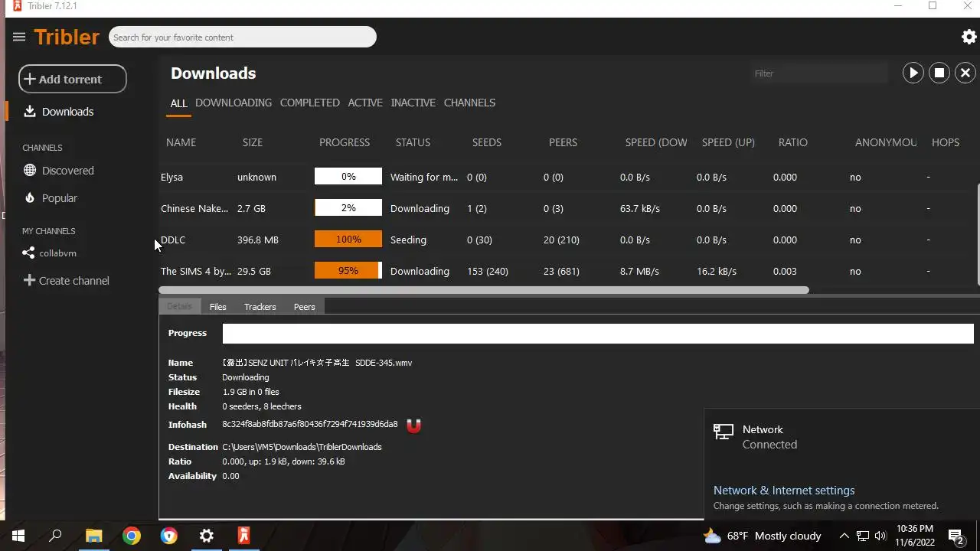Sort downloads by PROGRESS column header
This screenshot has height=551, width=980.
click(x=345, y=142)
